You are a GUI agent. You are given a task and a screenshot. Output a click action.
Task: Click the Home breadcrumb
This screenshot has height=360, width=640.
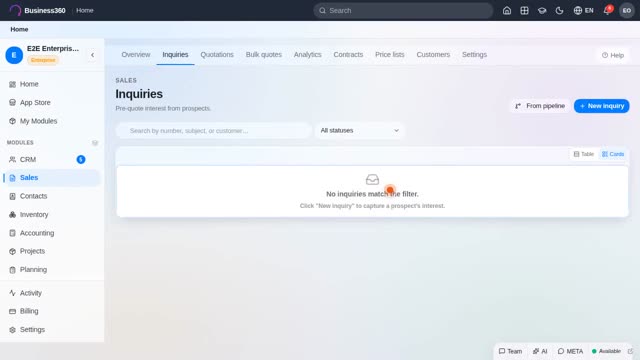coord(19,29)
